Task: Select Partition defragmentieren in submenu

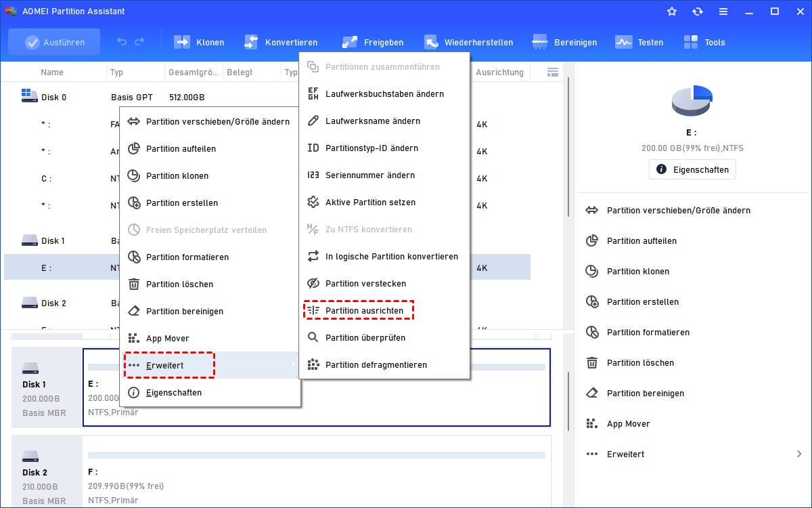Action: (x=384, y=365)
